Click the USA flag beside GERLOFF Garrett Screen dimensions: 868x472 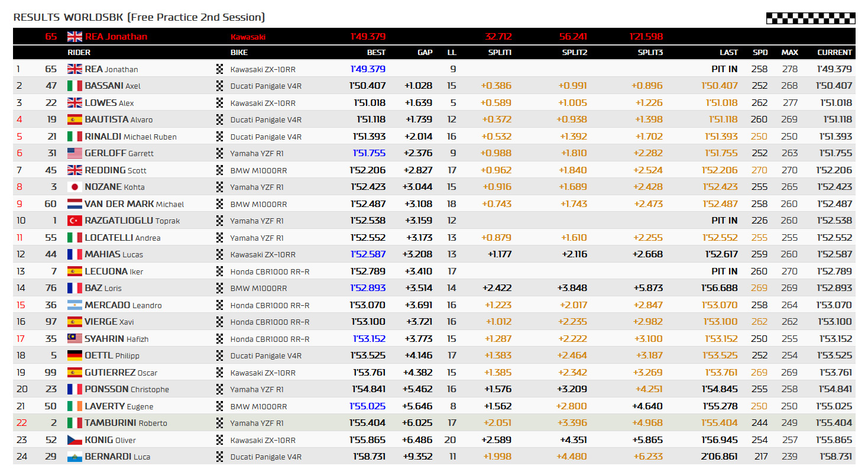pos(75,153)
